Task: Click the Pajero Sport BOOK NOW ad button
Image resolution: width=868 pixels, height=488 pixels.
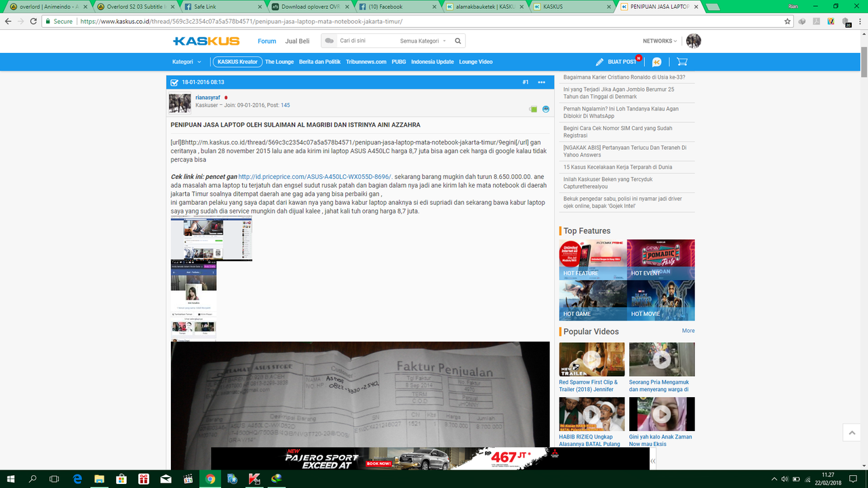Action: (x=378, y=464)
